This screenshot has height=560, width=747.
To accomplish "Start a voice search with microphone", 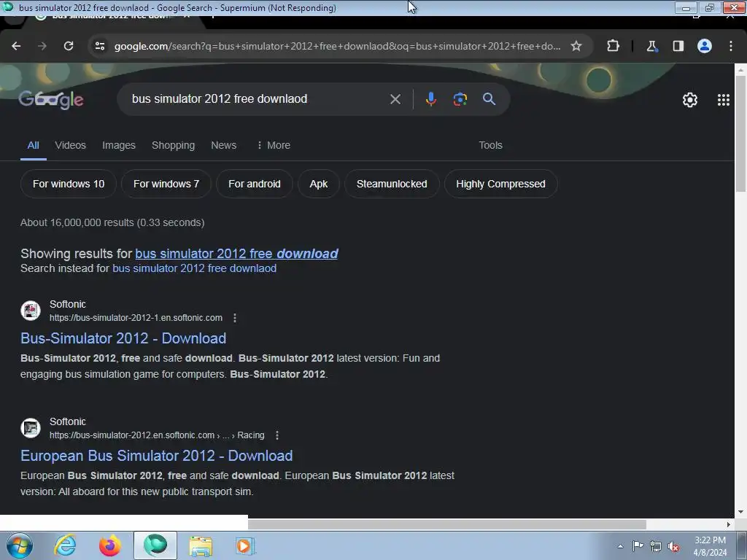I will pos(430,99).
